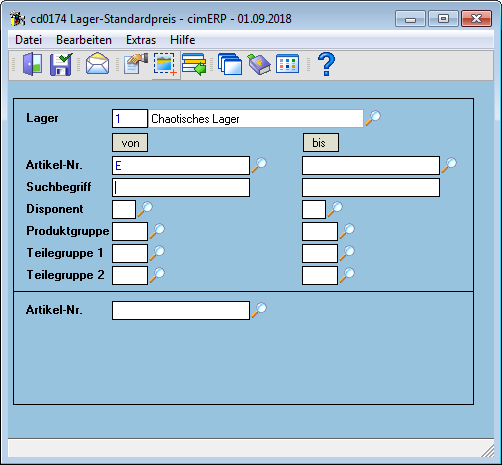Image resolution: width=502 pixels, height=465 pixels.
Task: Click the list with green arrow icon
Action: (x=194, y=64)
